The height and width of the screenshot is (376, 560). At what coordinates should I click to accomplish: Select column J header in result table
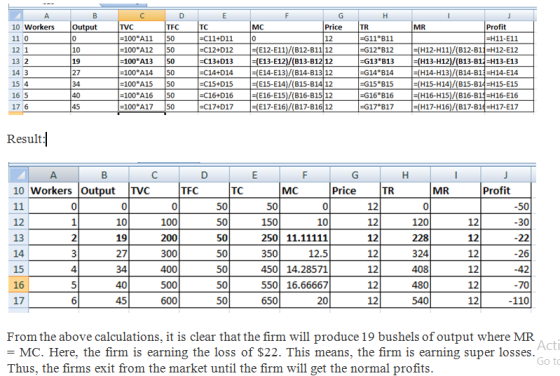pos(506,175)
